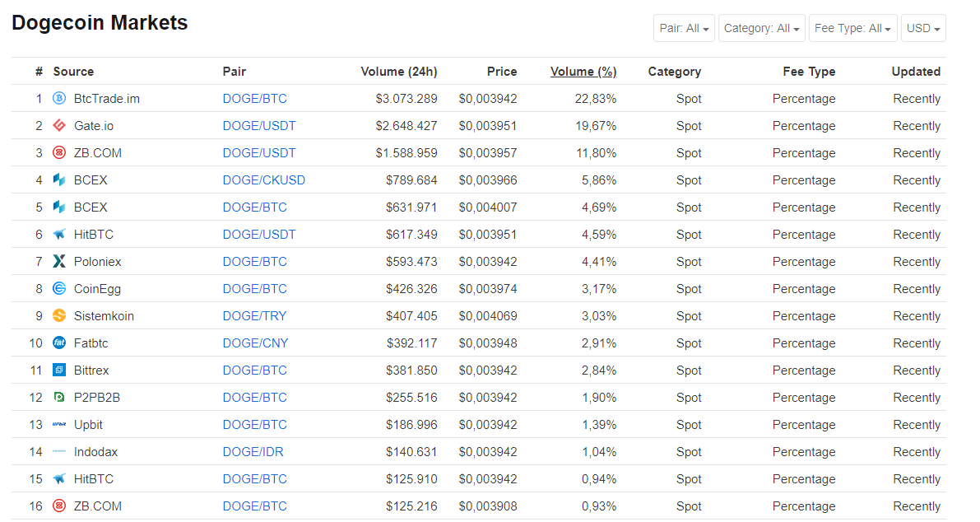980x522 pixels.
Task: Click the CoinEgg logo icon
Action: pos(59,288)
